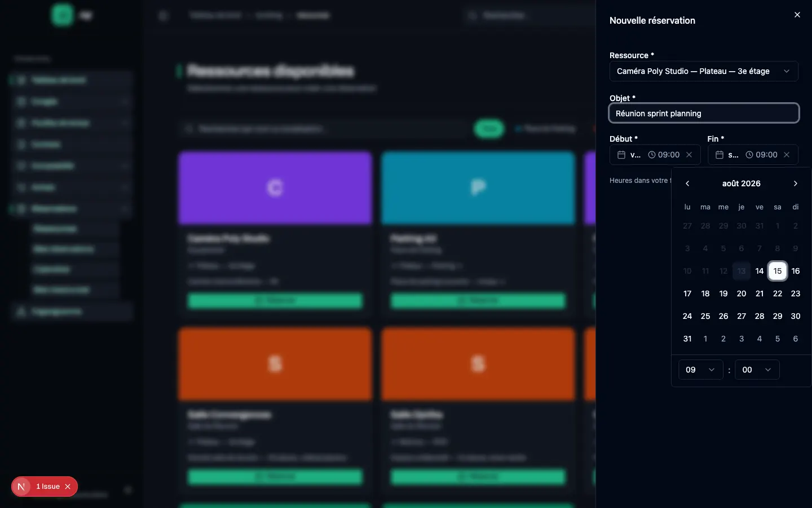The width and height of the screenshot is (812, 508).
Task: Click the Objet text field
Action: 704,113
